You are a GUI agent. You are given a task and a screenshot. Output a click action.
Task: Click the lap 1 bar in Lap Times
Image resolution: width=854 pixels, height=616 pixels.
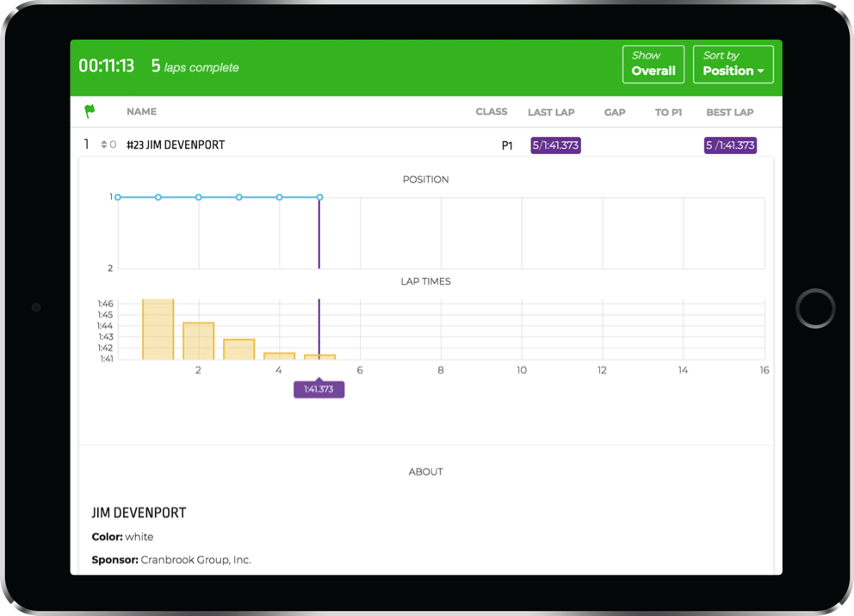coord(158,330)
